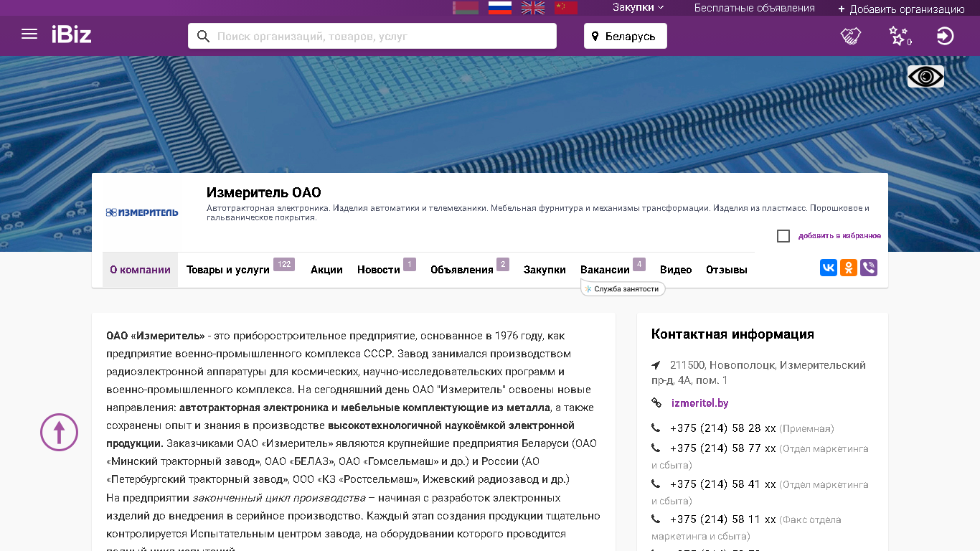
Task: Click the address location arrow icon
Action: [x=656, y=365]
